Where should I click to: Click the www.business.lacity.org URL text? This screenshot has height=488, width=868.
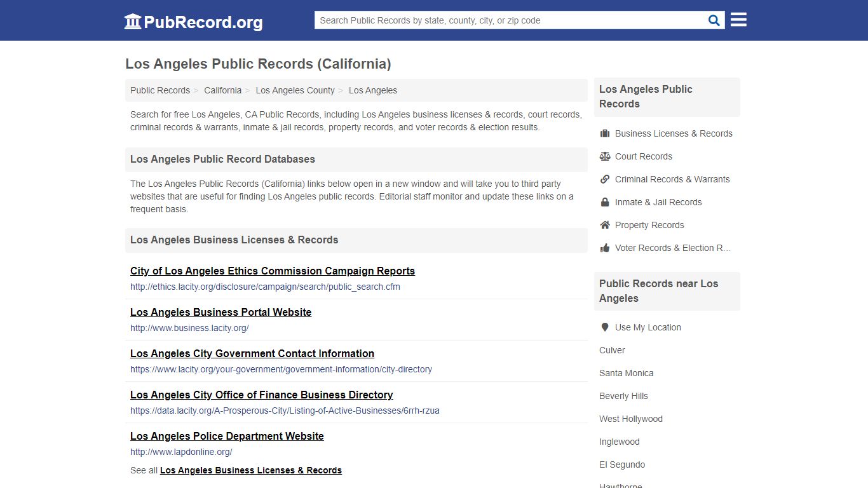pos(189,328)
